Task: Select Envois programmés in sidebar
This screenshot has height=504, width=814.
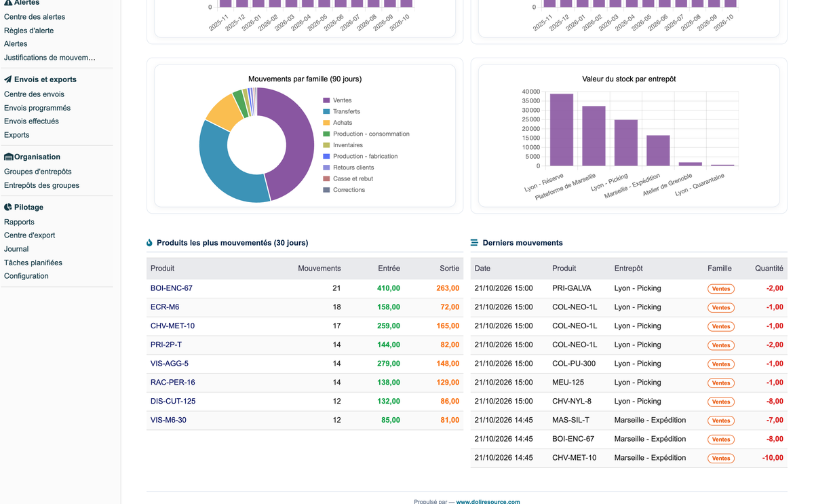Action: click(37, 108)
